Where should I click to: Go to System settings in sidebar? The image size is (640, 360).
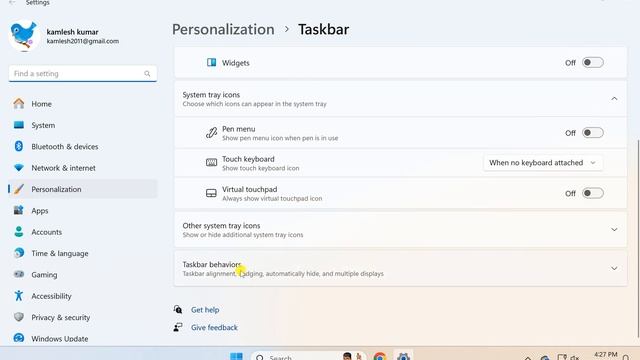[82, 125]
